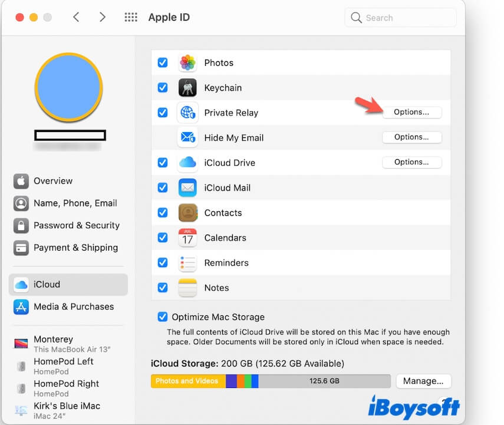Click the Keychain icon
This screenshot has height=425, width=504.
(x=187, y=88)
